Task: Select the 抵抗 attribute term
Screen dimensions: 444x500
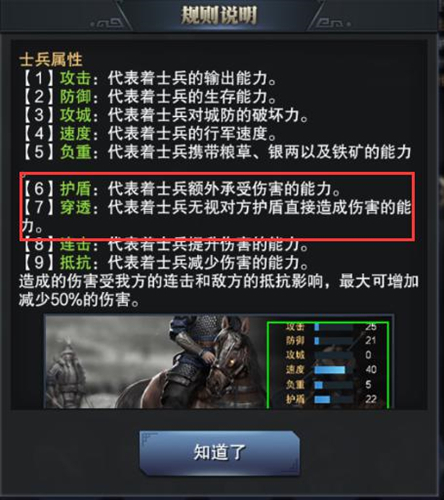Action: point(76,263)
